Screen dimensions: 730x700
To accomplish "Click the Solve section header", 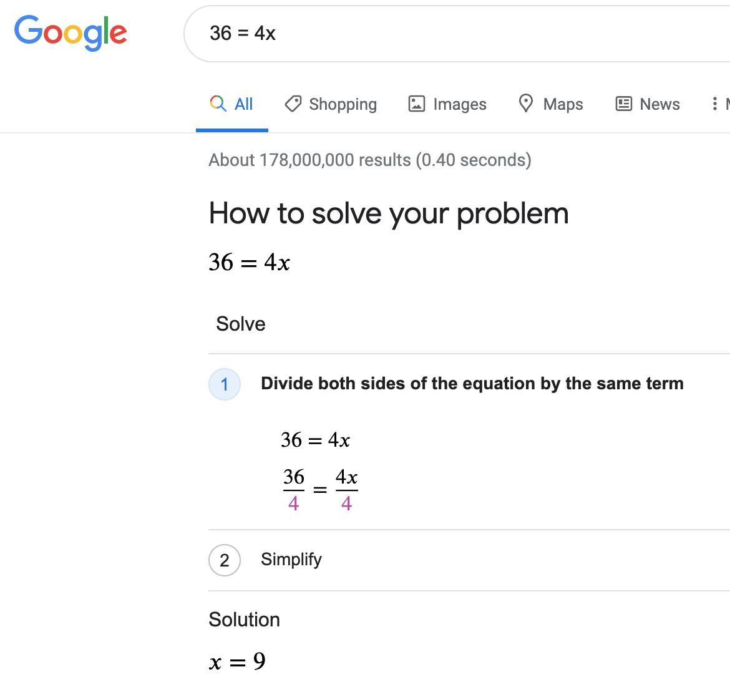I will (x=241, y=324).
